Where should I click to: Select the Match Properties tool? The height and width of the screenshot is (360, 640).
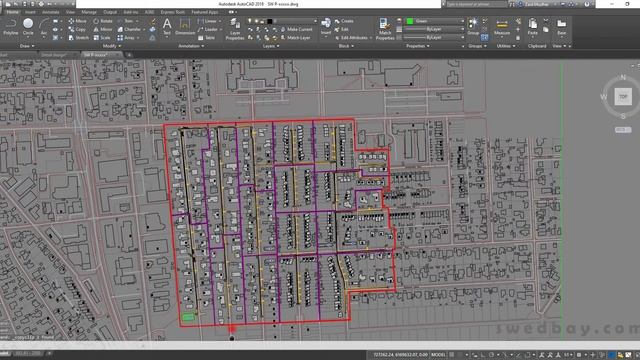pos(384,29)
